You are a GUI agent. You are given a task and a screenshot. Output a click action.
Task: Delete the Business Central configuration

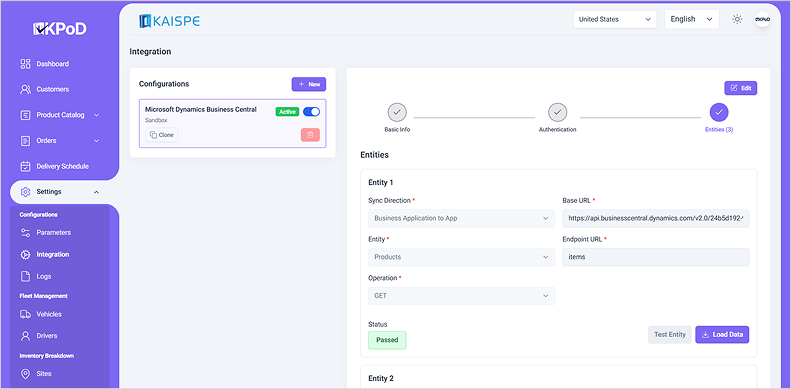[310, 135]
